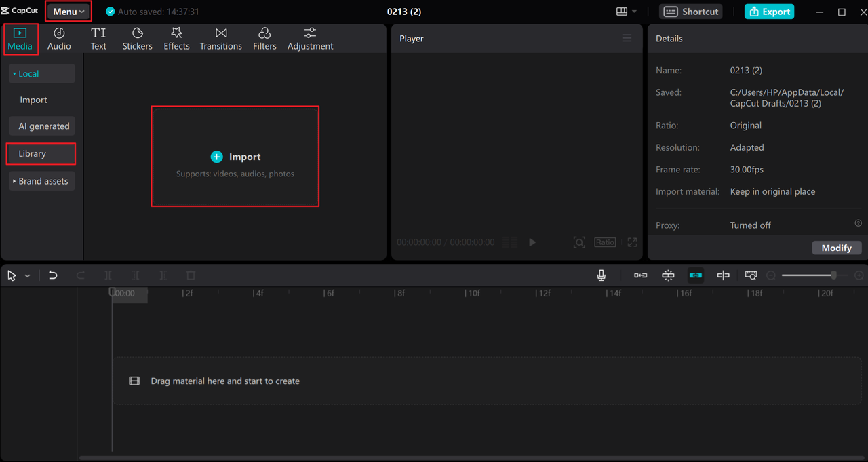Viewport: 868px width, 462px height.
Task: Open the Player panel menu
Action: [x=627, y=38]
